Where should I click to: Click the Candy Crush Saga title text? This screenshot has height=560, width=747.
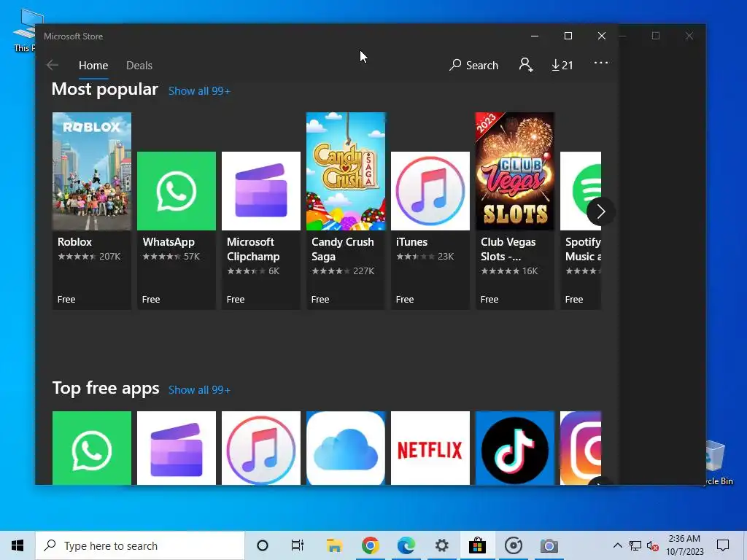pyautogui.click(x=343, y=249)
